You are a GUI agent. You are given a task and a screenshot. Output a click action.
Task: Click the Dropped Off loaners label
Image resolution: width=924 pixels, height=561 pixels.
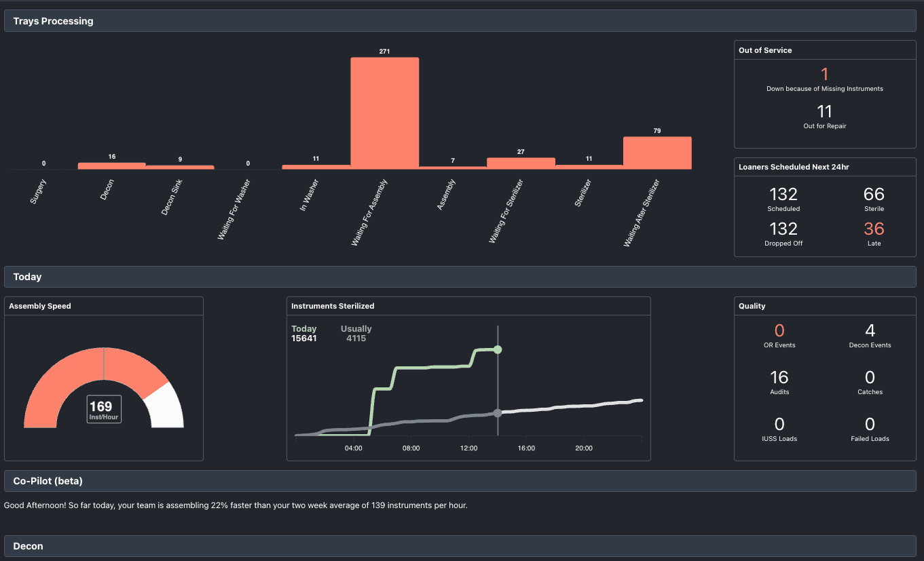[783, 244]
